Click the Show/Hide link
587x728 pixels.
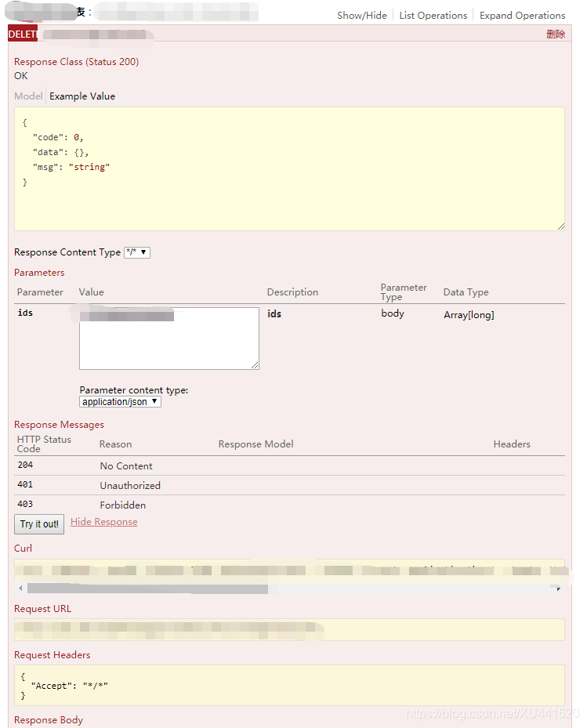362,16
